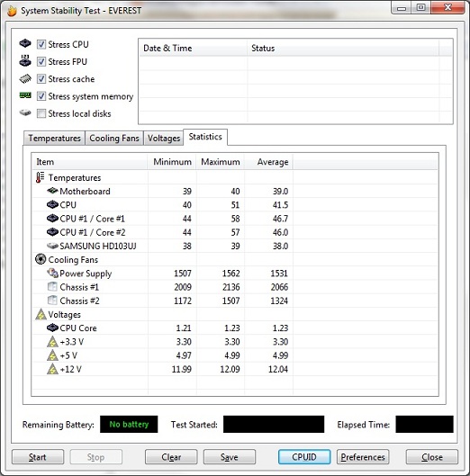The height and width of the screenshot is (476, 470).
Task: Click the Power Supply fan icon
Action: [x=52, y=273]
